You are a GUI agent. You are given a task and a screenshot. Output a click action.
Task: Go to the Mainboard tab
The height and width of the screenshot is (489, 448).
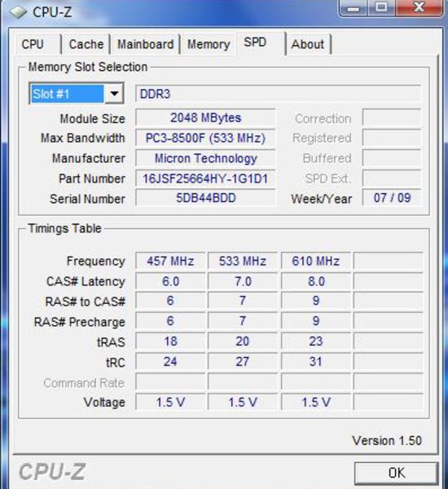point(145,44)
